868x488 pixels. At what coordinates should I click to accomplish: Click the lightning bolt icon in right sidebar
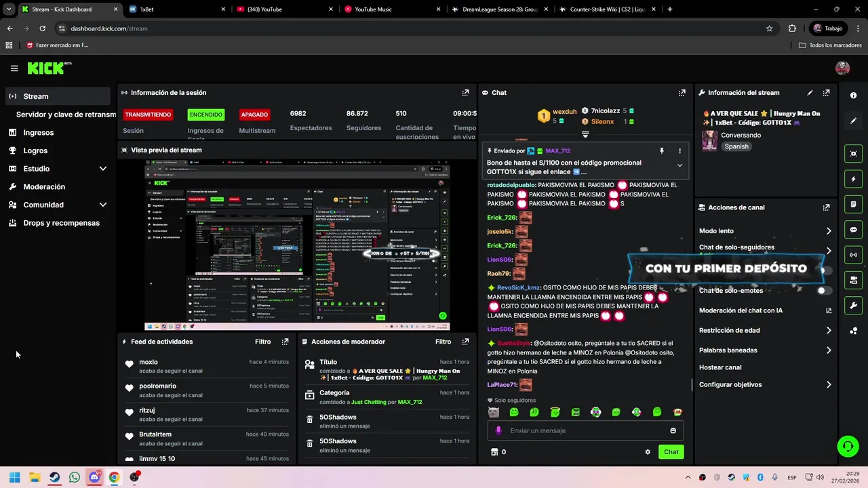click(853, 179)
